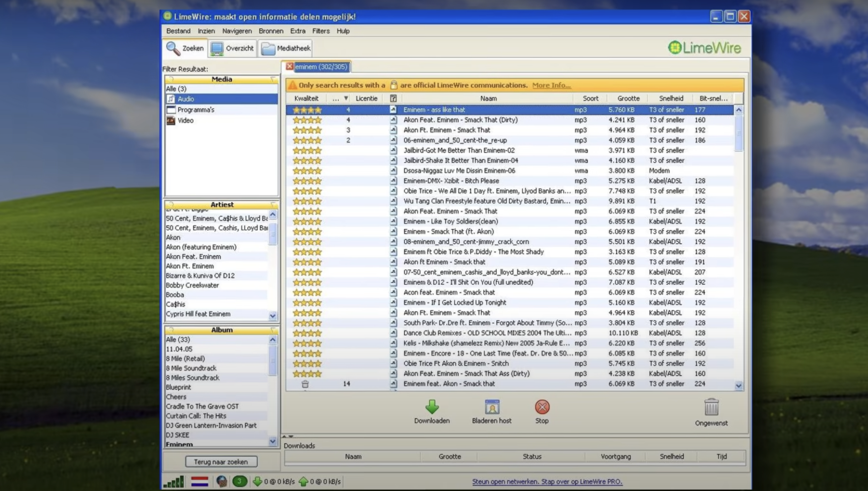
Task: Select Video in the Media filter list
Action: [185, 120]
